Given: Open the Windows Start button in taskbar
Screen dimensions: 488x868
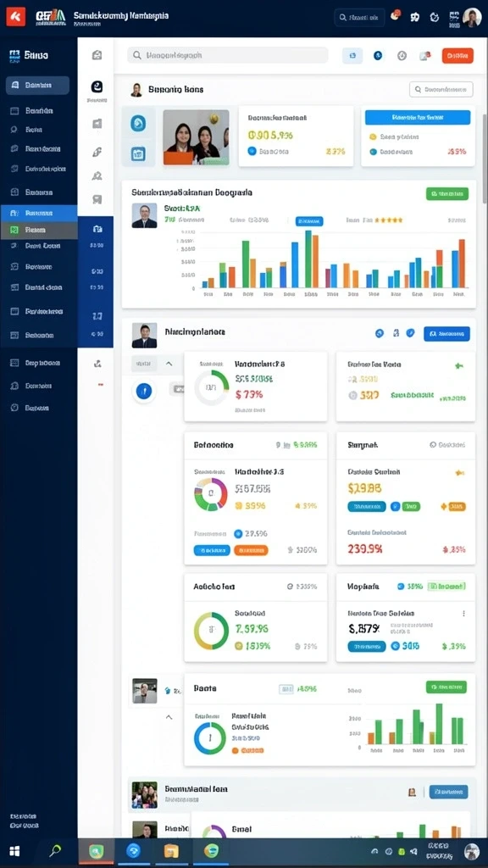Looking at the screenshot, I should pyautogui.click(x=15, y=851).
